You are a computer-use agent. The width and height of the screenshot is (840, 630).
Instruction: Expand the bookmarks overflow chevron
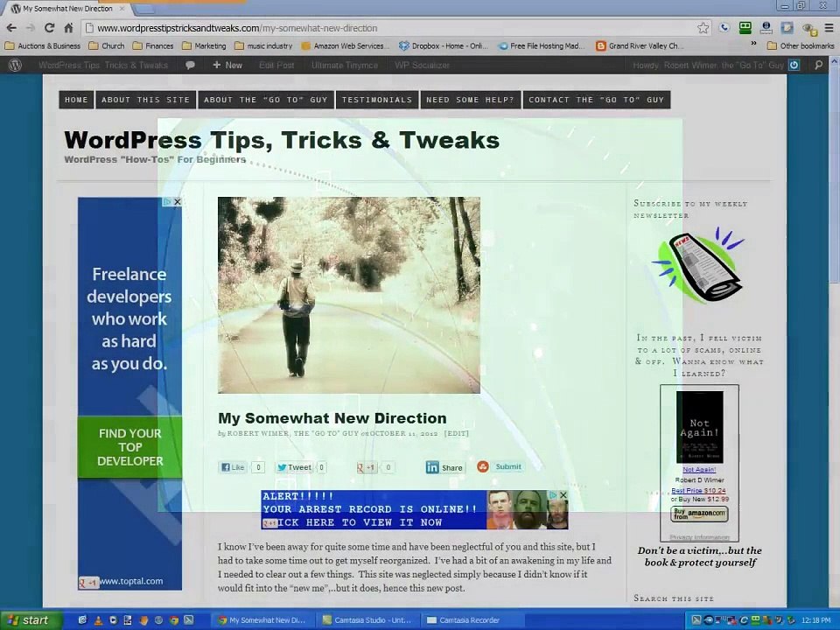click(x=753, y=44)
